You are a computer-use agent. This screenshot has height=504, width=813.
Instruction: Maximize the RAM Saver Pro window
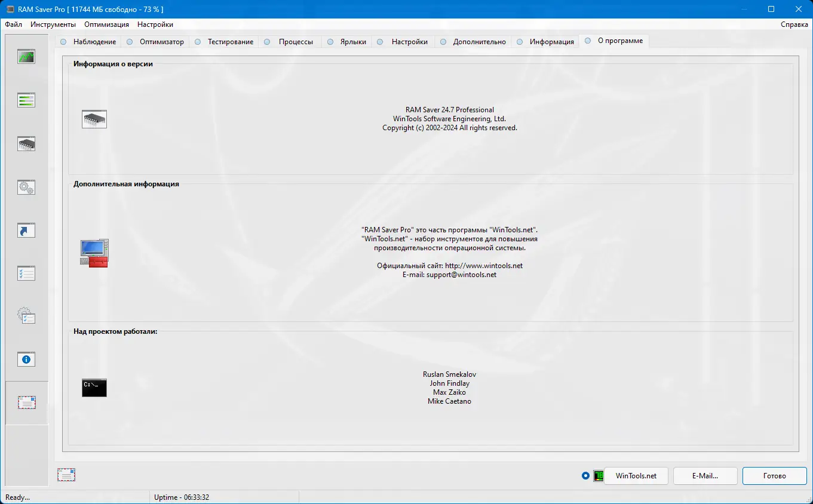point(771,9)
